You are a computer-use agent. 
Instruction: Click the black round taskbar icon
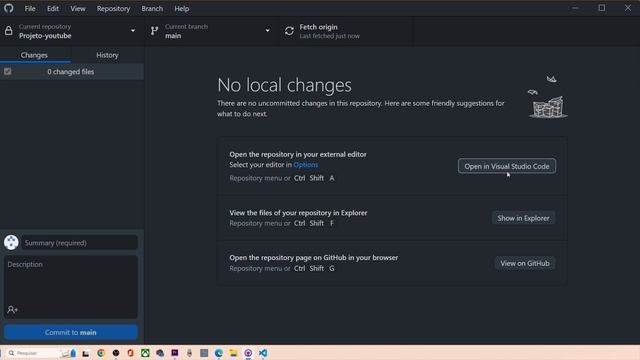pos(116,353)
